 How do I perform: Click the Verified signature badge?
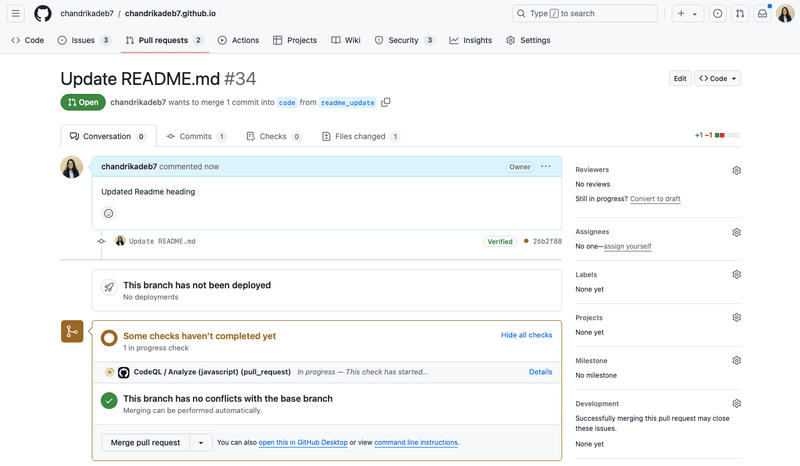(499, 241)
